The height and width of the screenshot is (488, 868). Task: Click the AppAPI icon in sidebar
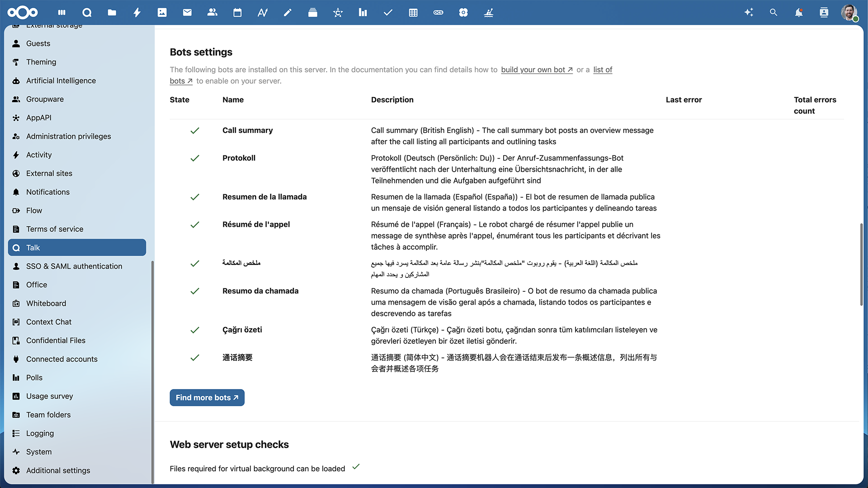pos(16,117)
